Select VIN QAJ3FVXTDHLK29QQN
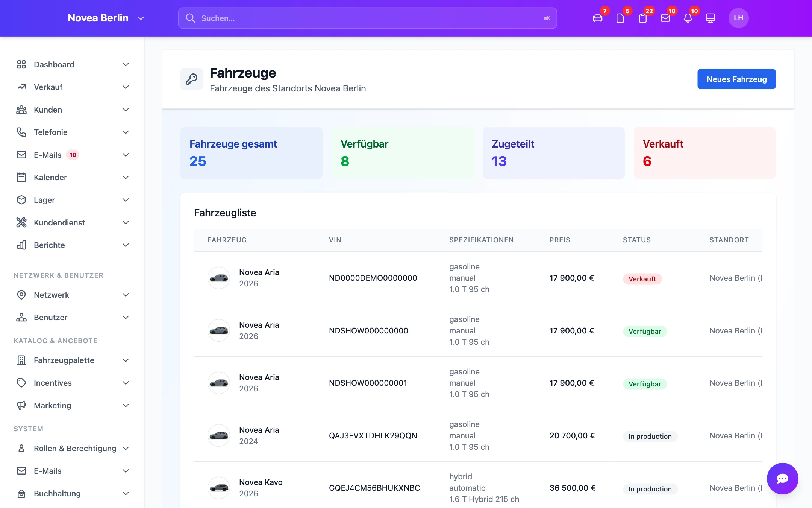The height and width of the screenshot is (508, 812). 373,436
